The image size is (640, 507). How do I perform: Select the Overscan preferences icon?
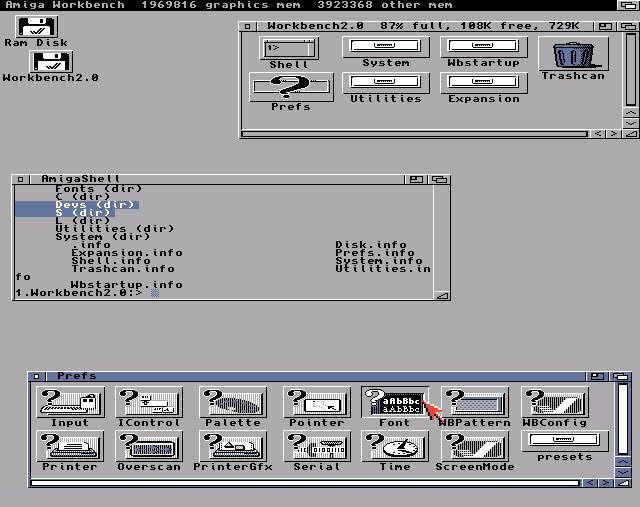point(149,446)
